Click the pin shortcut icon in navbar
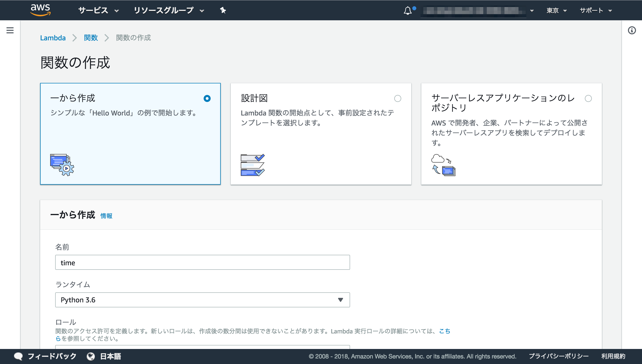Screen dimensions: 642x364 click(223, 10)
